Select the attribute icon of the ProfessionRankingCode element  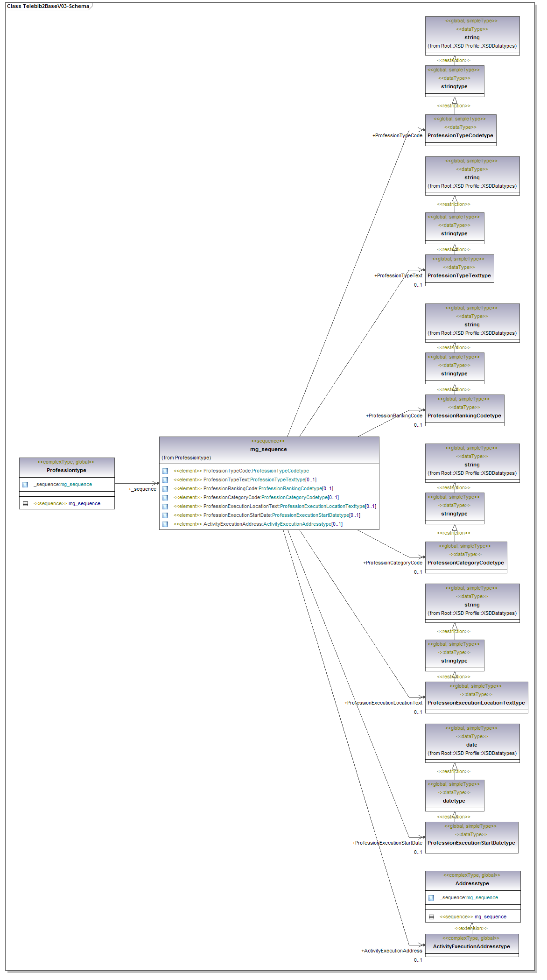coord(165,489)
